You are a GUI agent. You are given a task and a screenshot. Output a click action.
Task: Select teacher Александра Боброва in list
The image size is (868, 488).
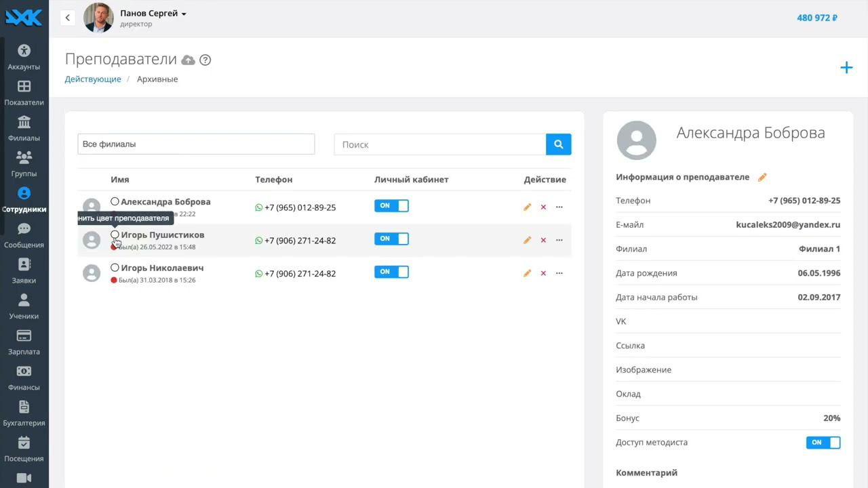(165, 202)
